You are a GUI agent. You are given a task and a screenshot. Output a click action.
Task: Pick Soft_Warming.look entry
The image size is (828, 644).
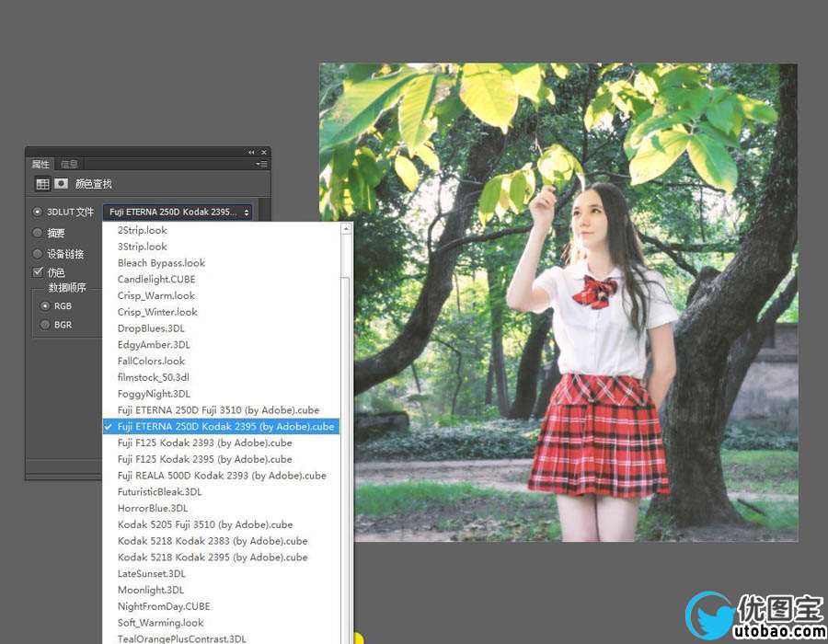click(x=221, y=623)
